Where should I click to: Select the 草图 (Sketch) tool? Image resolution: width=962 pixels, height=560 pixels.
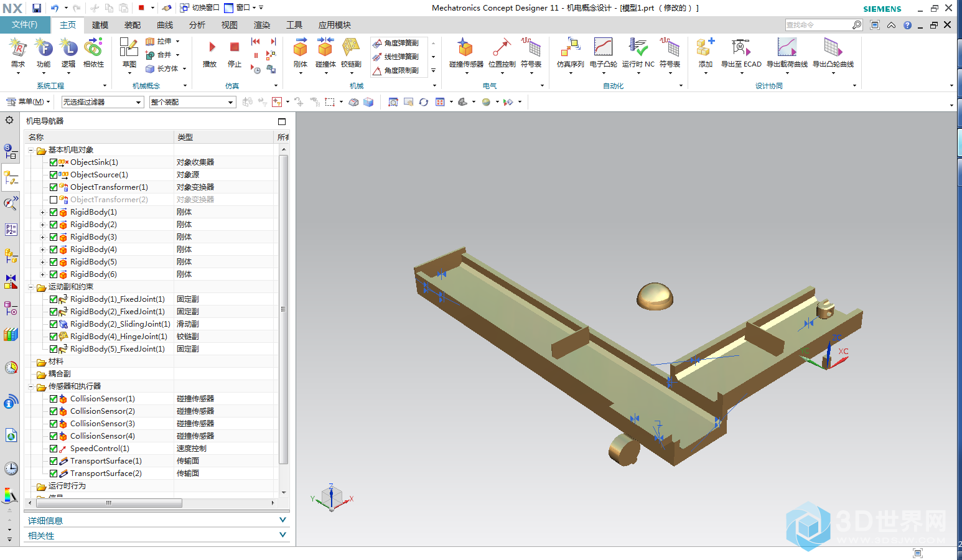pos(129,52)
